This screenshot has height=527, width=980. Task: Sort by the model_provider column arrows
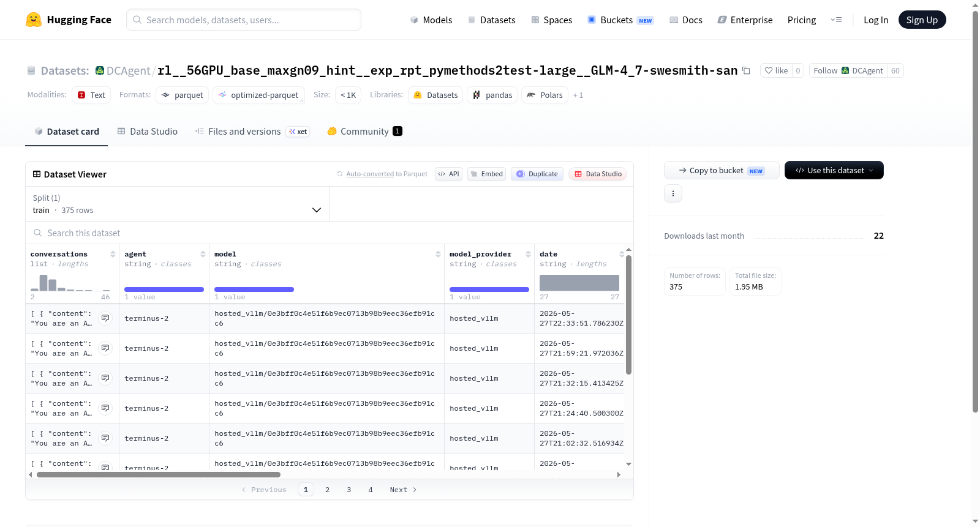tap(528, 254)
